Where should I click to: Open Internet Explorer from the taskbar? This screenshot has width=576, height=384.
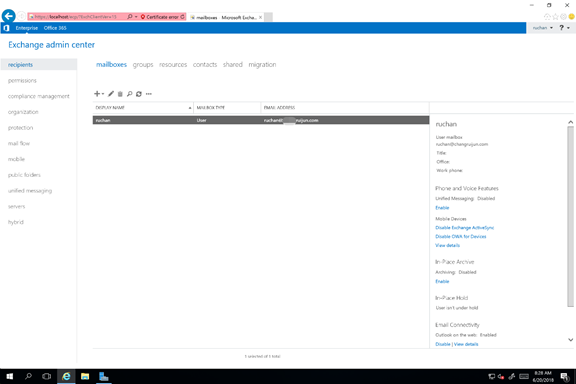point(66,376)
